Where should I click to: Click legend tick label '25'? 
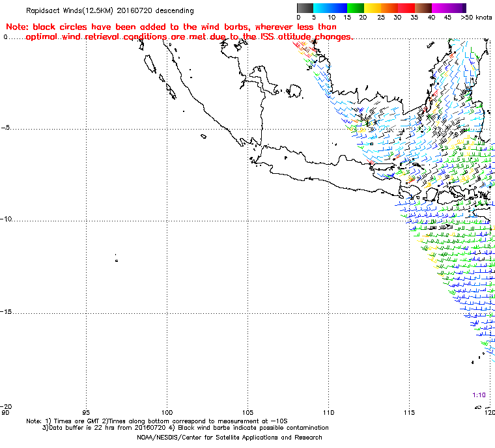381,18
